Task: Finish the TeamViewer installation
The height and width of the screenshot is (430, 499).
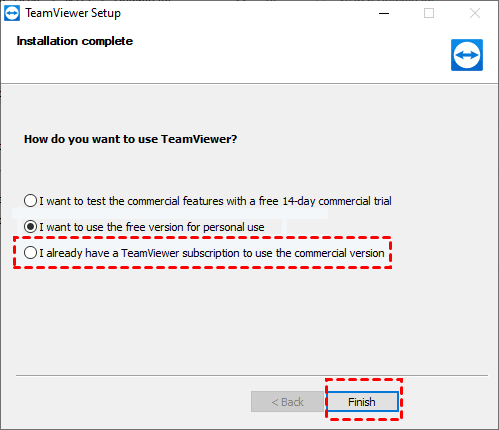Action: tap(363, 402)
